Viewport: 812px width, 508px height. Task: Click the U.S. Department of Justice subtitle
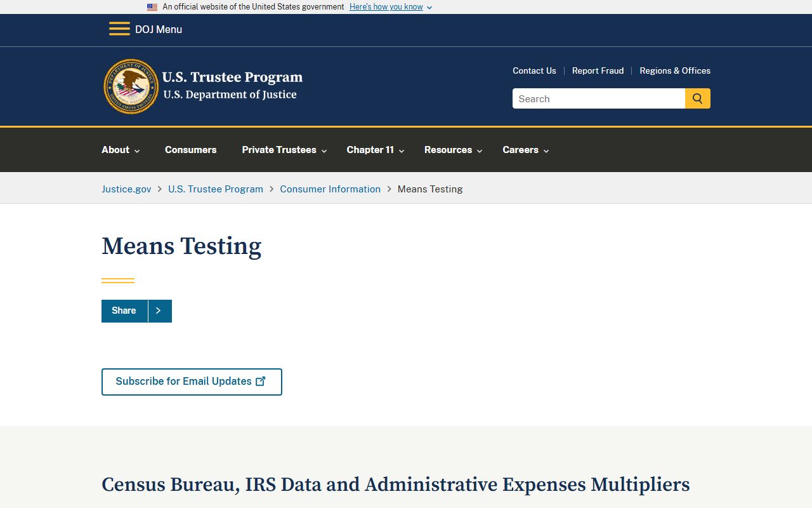click(230, 95)
